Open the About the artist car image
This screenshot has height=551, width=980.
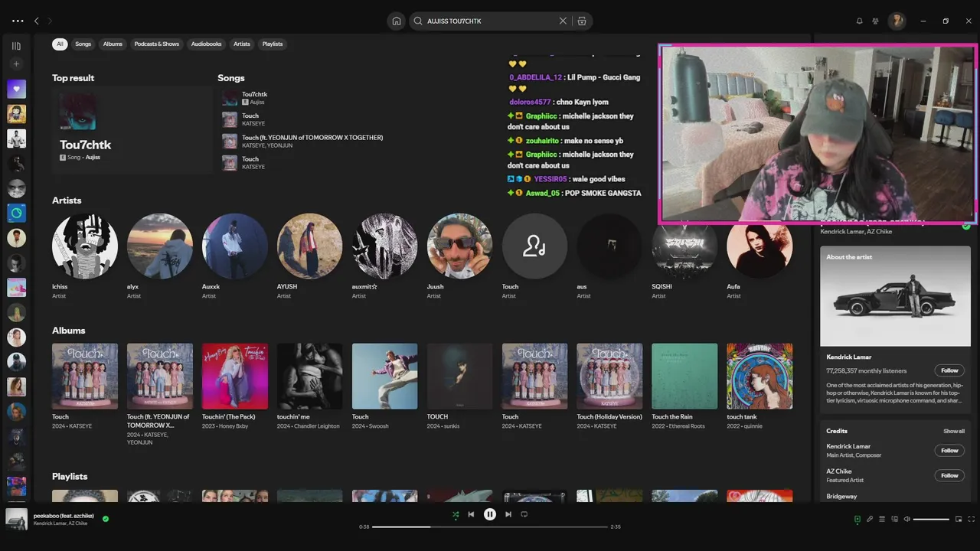pos(895,295)
